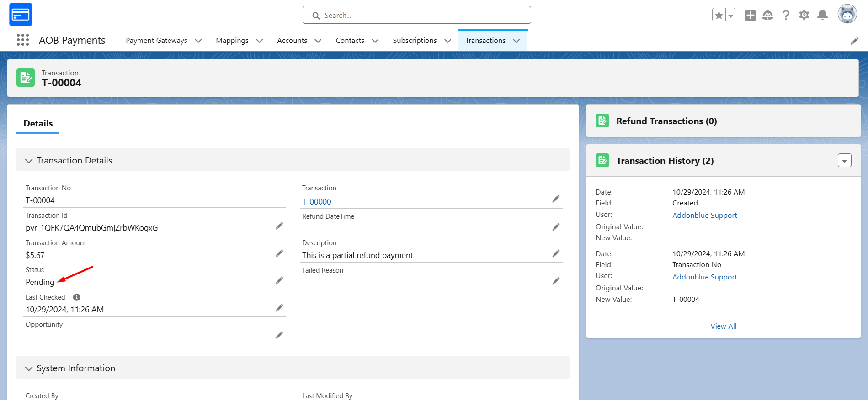Open Accounts tab dropdown chevron
Image resolution: width=868 pixels, height=400 pixels.
point(318,41)
